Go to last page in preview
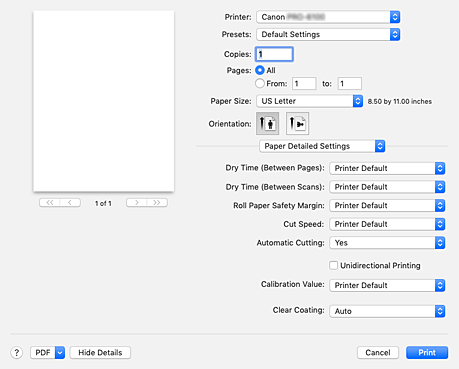 pyautogui.click(x=157, y=203)
